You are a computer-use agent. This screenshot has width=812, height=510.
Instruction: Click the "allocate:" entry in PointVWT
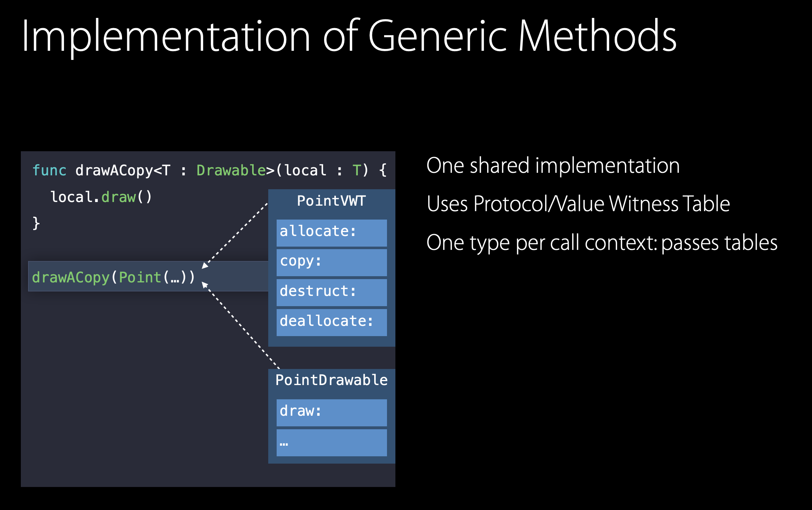click(x=331, y=232)
